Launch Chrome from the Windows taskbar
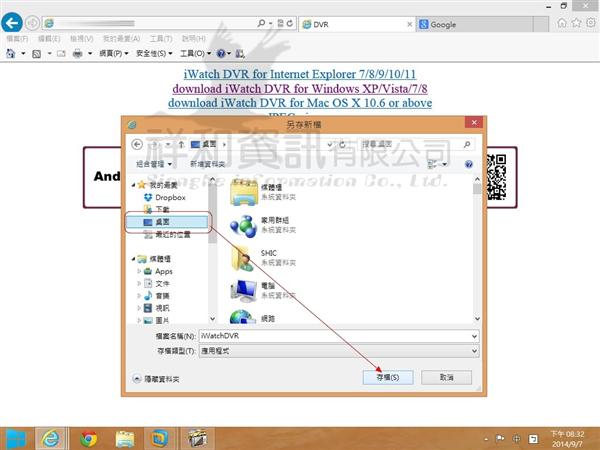This screenshot has width=600, height=450. coord(89,438)
